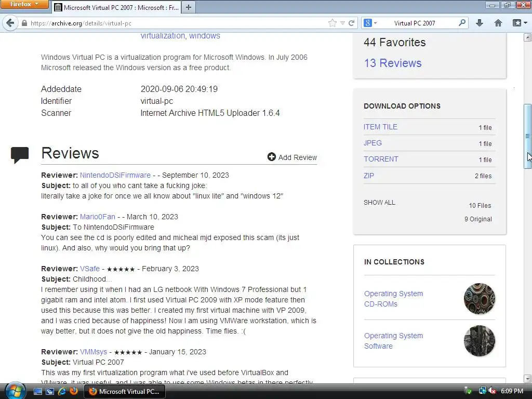Open the 13 Reviews link
The height and width of the screenshot is (399, 532).
393,63
